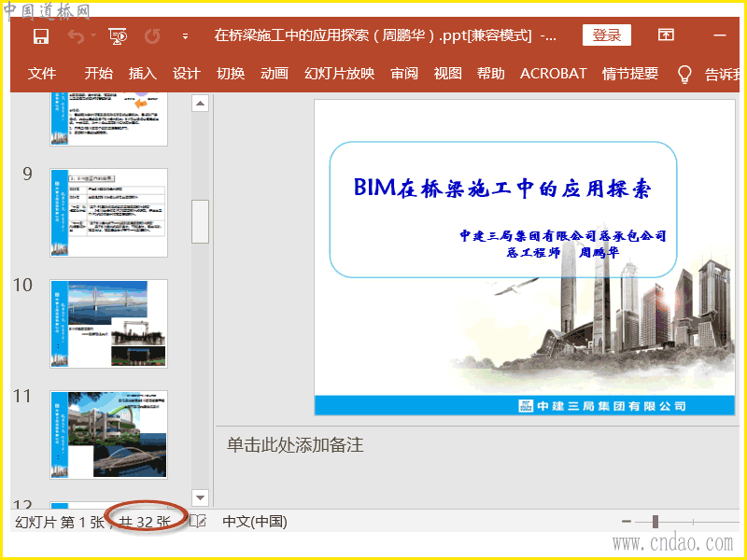Click the Undo arrow icon
This screenshot has width=747, height=560.
pyautogui.click(x=77, y=35)
